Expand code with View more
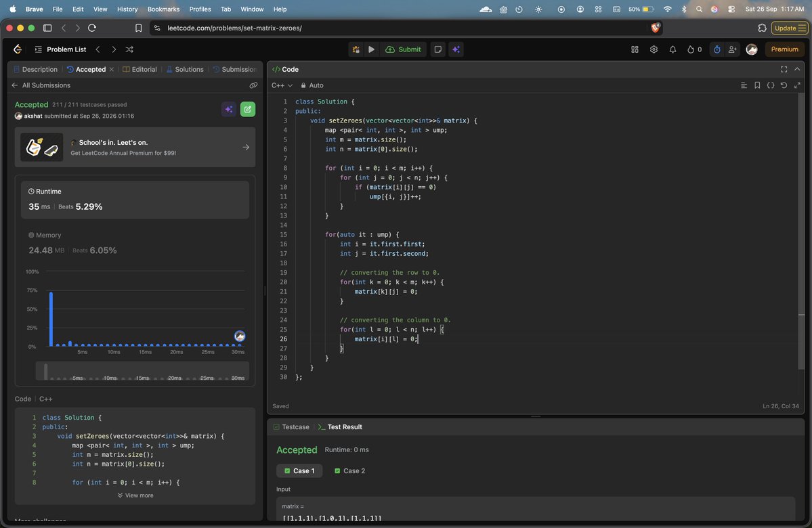812x528 pixels. [135, 496]
